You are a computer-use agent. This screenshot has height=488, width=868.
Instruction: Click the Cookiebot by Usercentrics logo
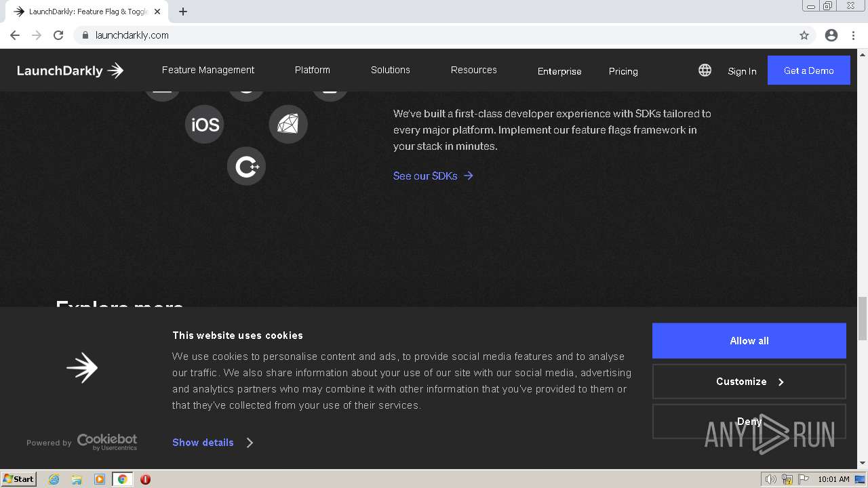tap(107, 442)
